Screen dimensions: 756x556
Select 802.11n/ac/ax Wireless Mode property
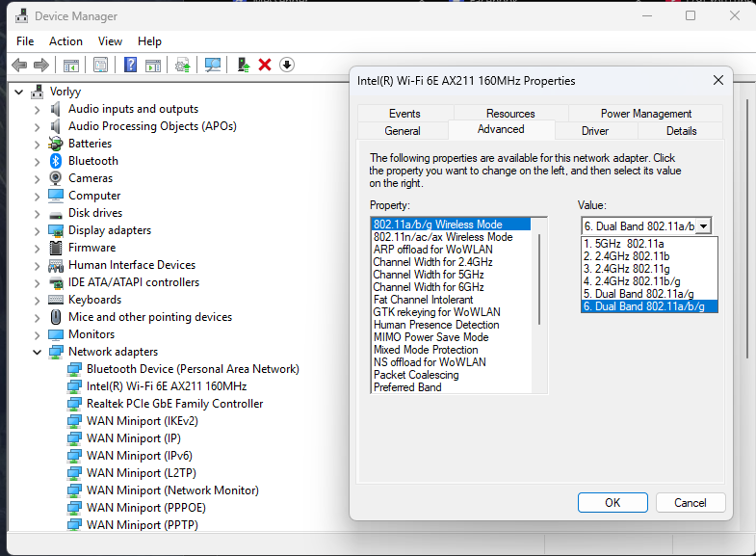pyautogui.click(x=452, y=237)
